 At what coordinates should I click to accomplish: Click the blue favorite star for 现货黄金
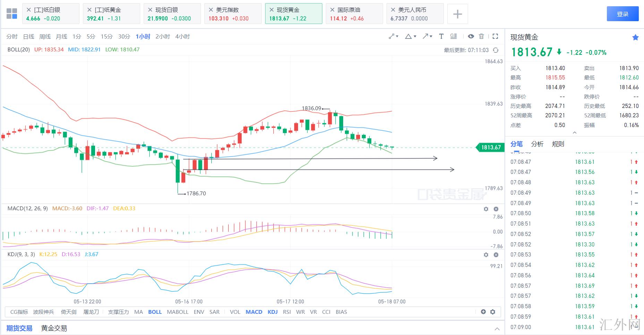pos(635,37)
